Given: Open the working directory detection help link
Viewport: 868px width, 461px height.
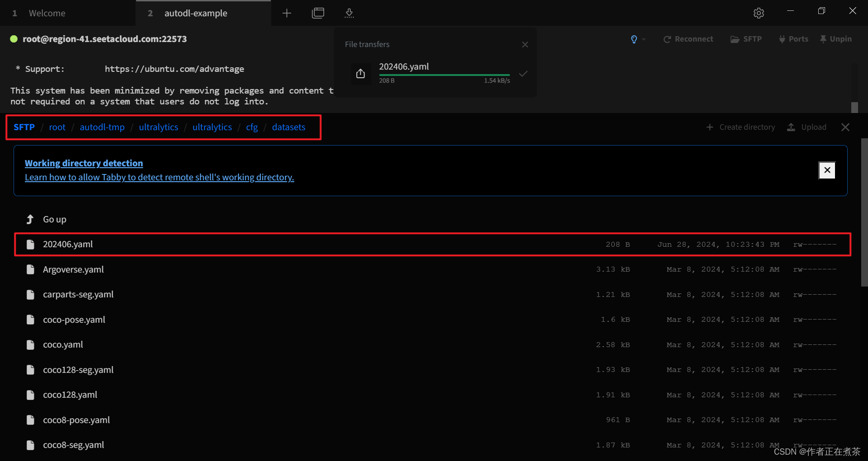Looking at the screenshot, I should point(159,178).
